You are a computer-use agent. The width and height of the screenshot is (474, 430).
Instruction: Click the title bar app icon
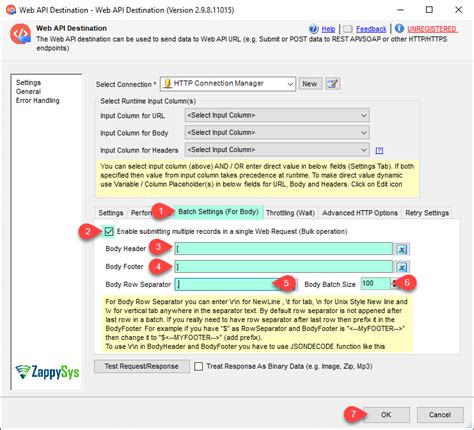pos(11,10)
